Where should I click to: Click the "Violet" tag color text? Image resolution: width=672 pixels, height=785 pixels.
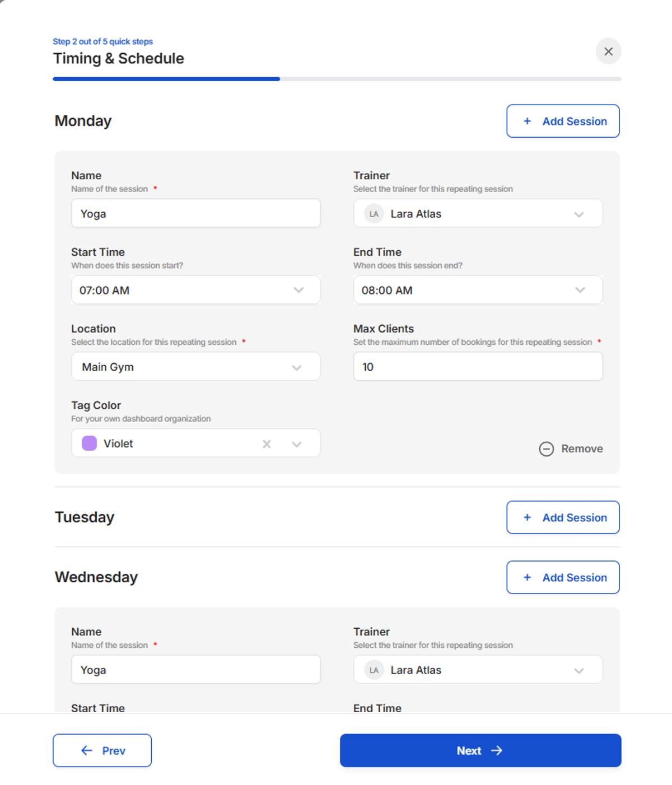(118, 443)
